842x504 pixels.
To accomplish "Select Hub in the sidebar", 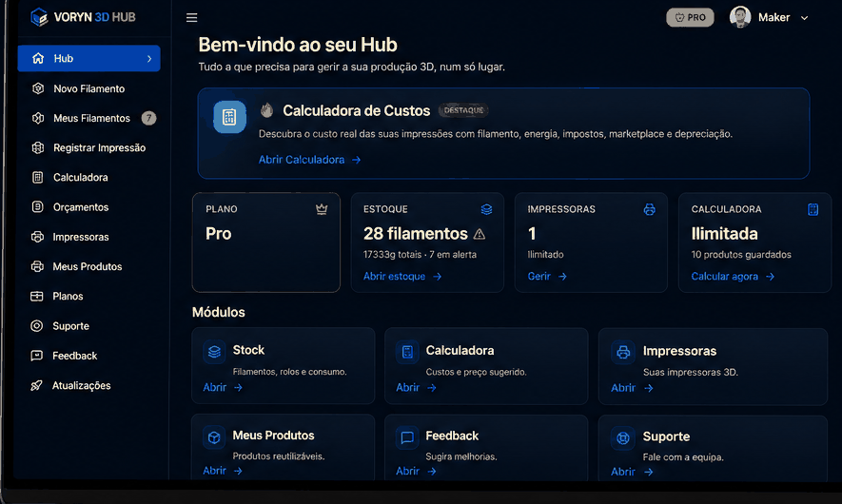I will pos(89,58).
